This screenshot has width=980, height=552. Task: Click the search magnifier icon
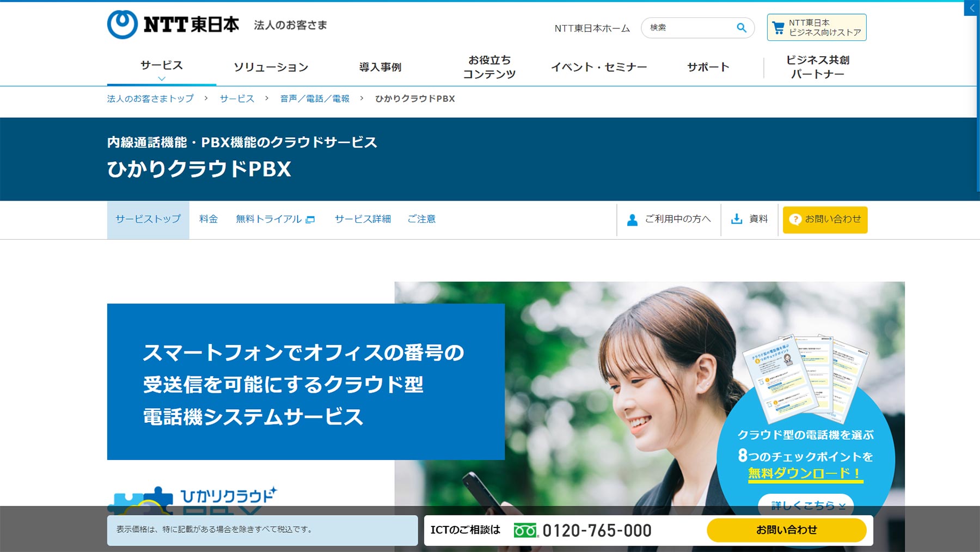click(741, 27)
